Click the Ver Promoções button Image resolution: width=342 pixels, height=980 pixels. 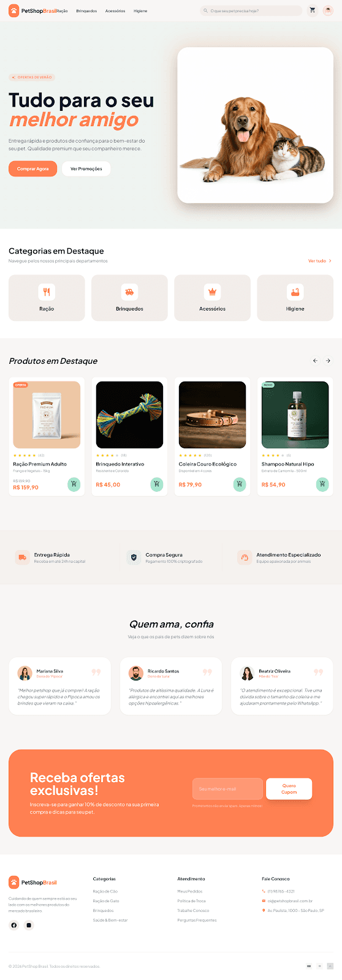[x=86, y=168]
